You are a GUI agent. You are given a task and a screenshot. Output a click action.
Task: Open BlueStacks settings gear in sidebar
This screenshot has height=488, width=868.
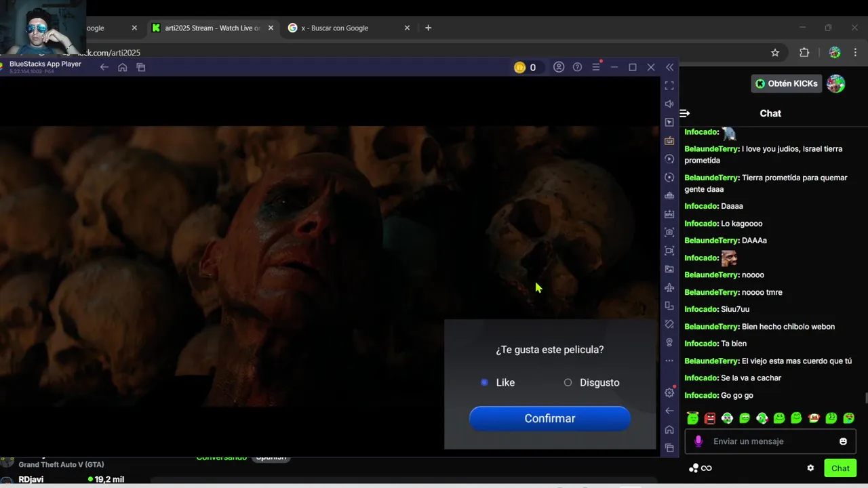point(669,392)
